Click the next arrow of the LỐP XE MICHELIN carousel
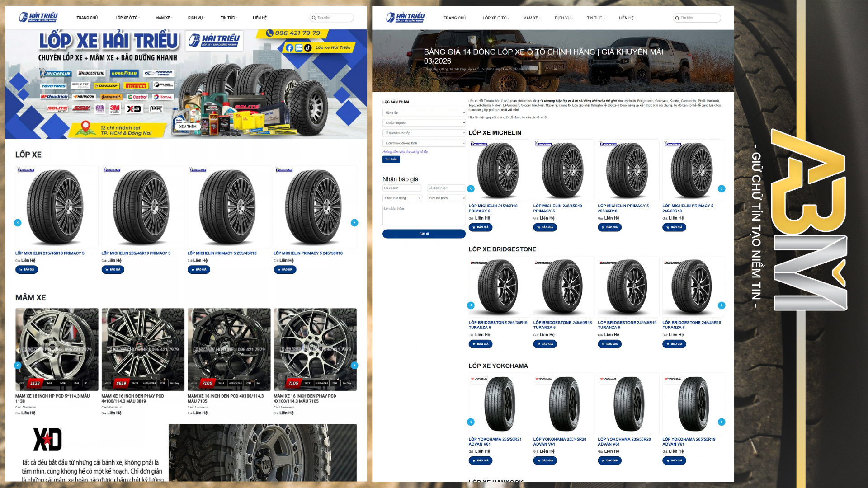This screenshot has height=488, width=868. [722, 189]
